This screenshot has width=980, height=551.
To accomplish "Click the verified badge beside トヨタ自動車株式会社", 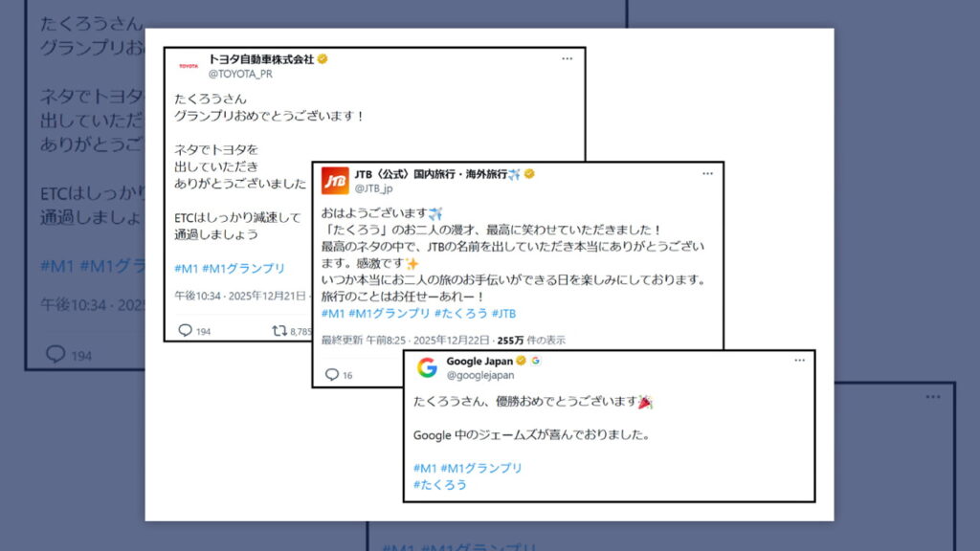I will pyautogui.click(x=323, y=59).
